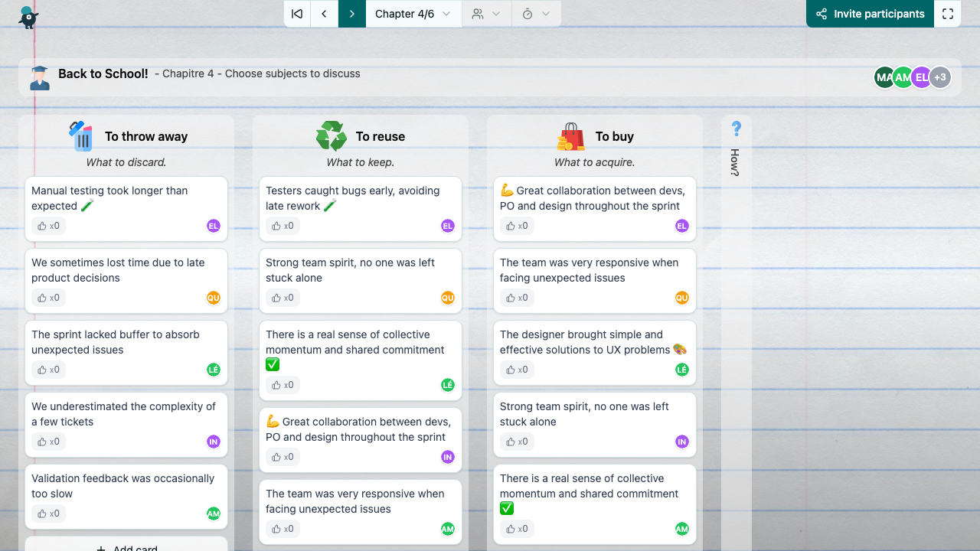Click the 'Invite participants' button

pyautogui.click(x=870, y=14)
